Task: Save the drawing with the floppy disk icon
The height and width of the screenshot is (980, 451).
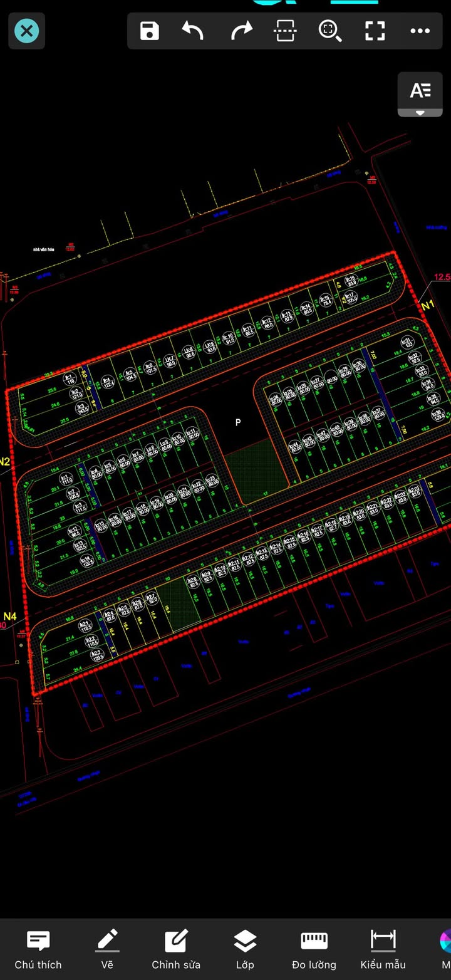Action: point(149,31)
